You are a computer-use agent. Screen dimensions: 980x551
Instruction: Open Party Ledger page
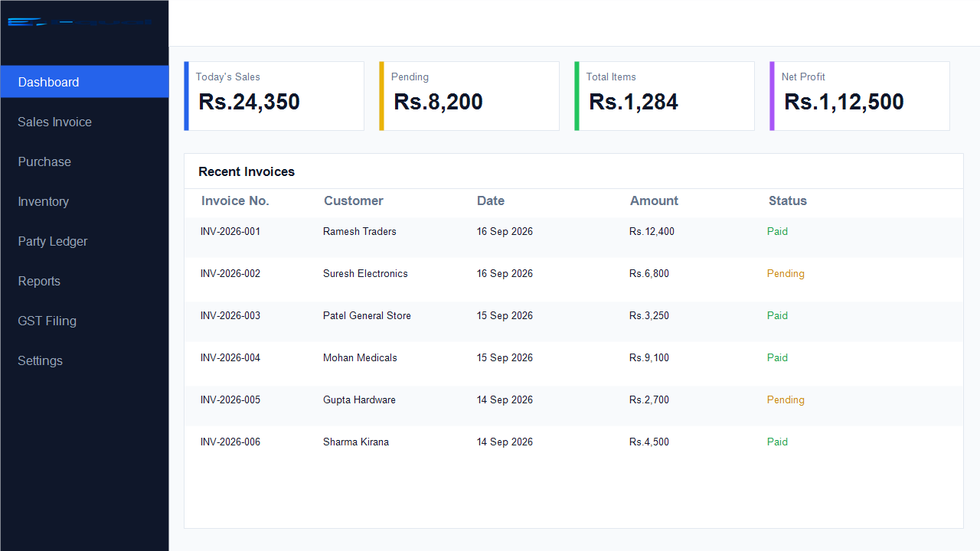84,241
